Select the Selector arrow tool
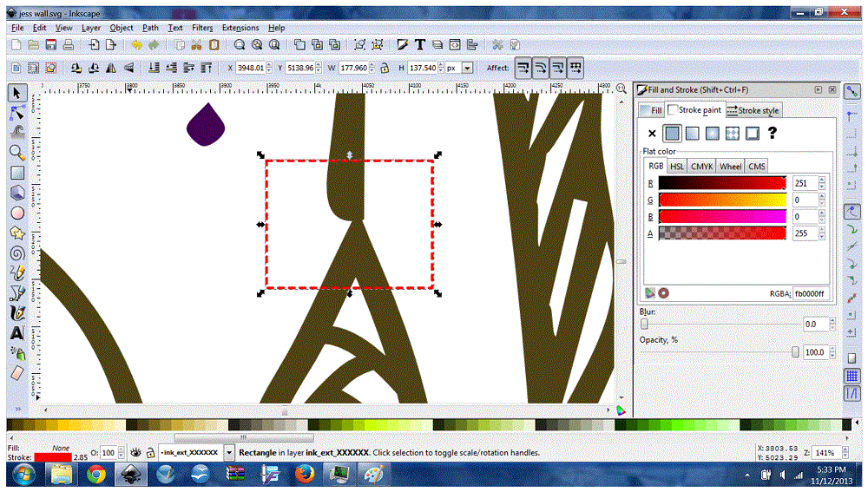Image resolution: width=868 pixels, height=492 pixels. 17,93
